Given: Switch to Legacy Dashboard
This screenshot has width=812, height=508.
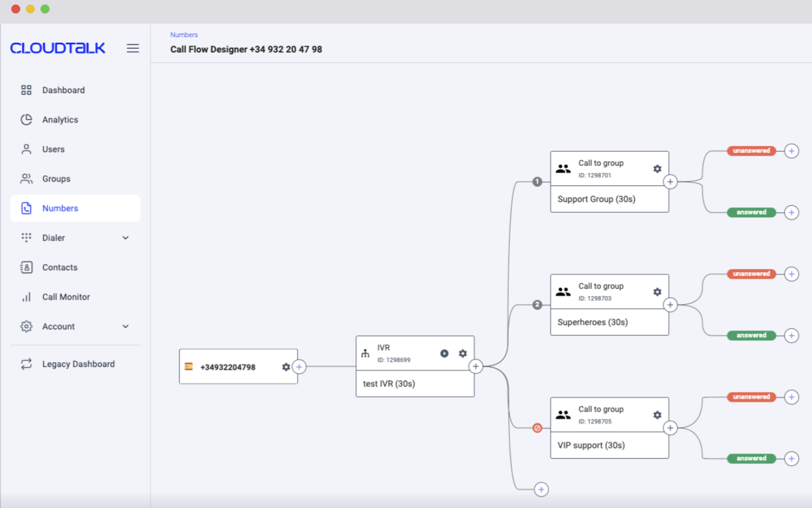Looking at the screenshot, I should pyautogui.click(x=78, y=364).
